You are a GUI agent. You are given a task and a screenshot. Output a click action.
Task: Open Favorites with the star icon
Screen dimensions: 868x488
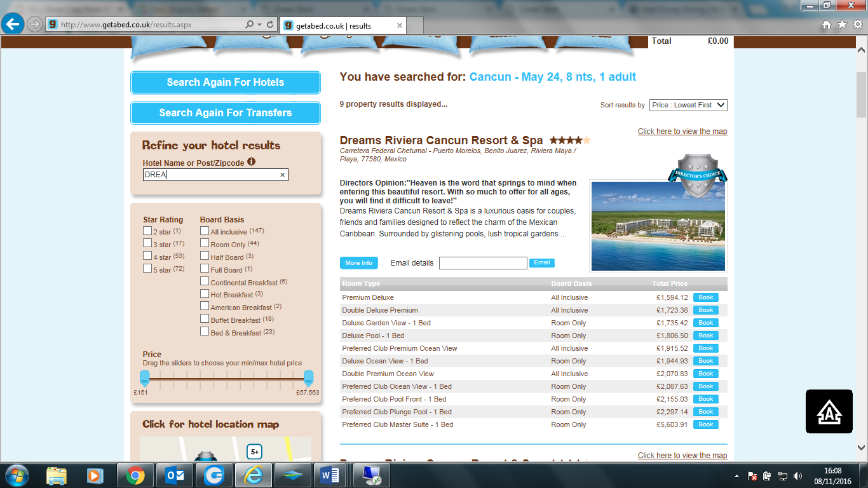tap(842, 25)
